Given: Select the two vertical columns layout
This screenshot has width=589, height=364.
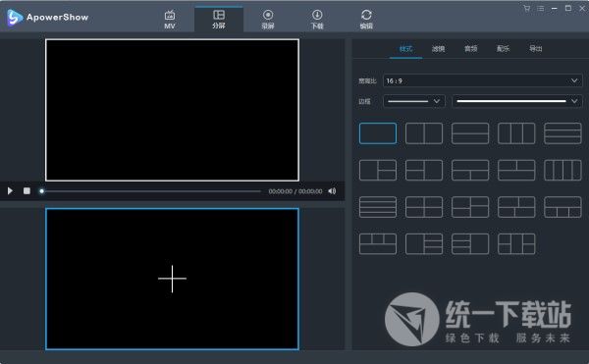Looking at the screenshot, I should click(x=424, y=133).
